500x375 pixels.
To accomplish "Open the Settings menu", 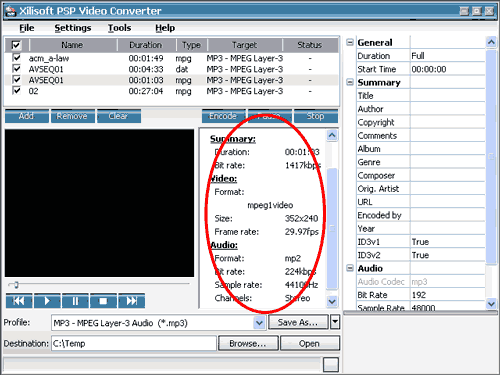I will point(73,28).
